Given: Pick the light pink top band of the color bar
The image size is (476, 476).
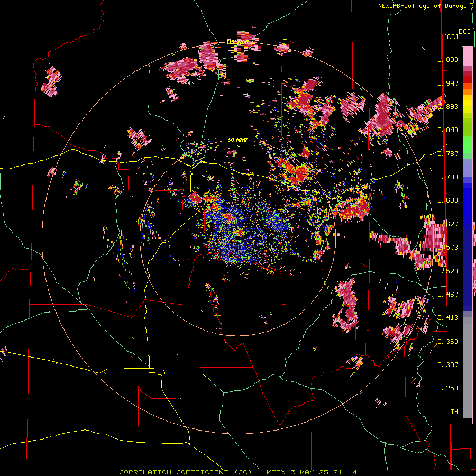Looking at the screenshot, I should tap(467, 56).
